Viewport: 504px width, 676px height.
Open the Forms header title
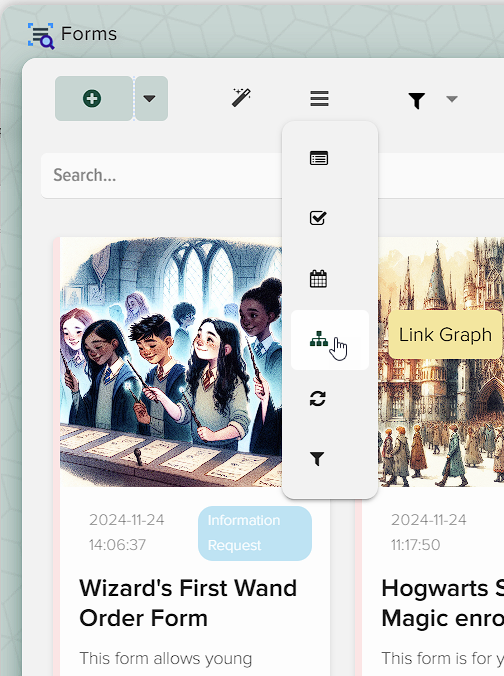coord(89,34)
